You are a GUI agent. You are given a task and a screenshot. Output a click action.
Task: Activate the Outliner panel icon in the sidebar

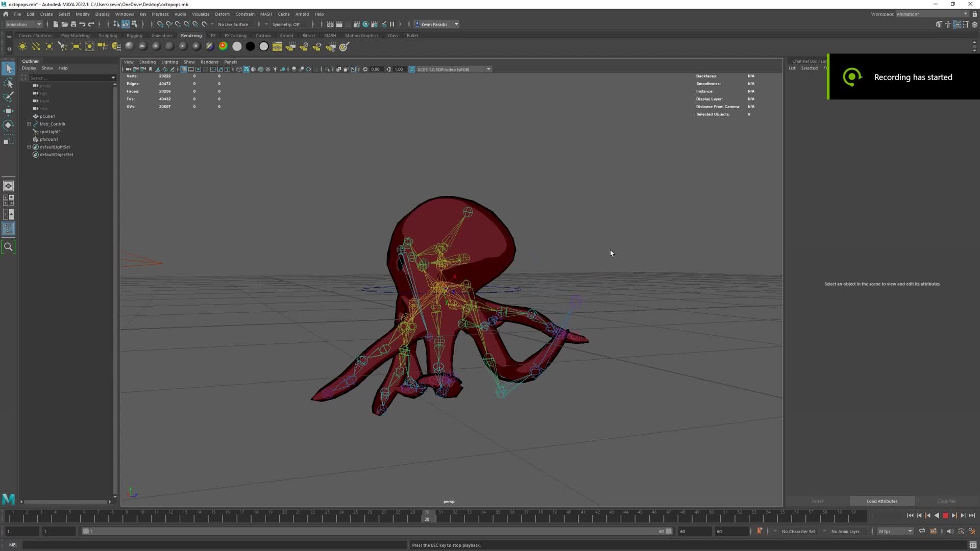[8, 229]
